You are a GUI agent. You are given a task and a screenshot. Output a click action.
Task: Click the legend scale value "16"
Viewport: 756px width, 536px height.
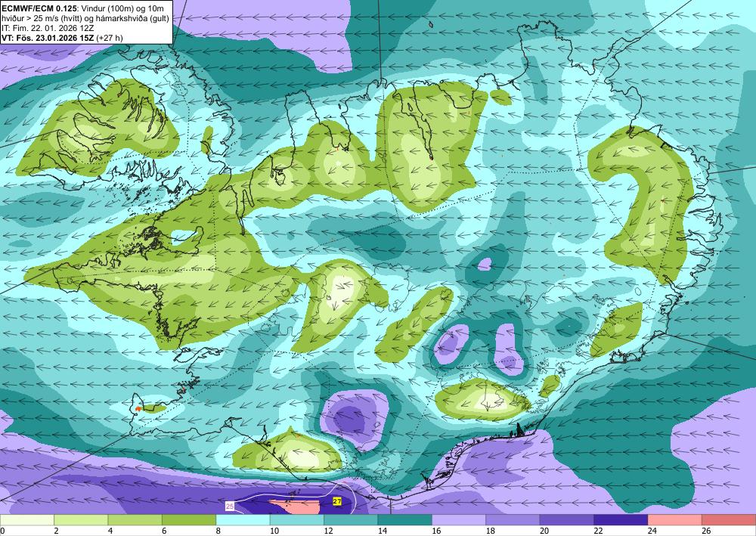[436, 531]
